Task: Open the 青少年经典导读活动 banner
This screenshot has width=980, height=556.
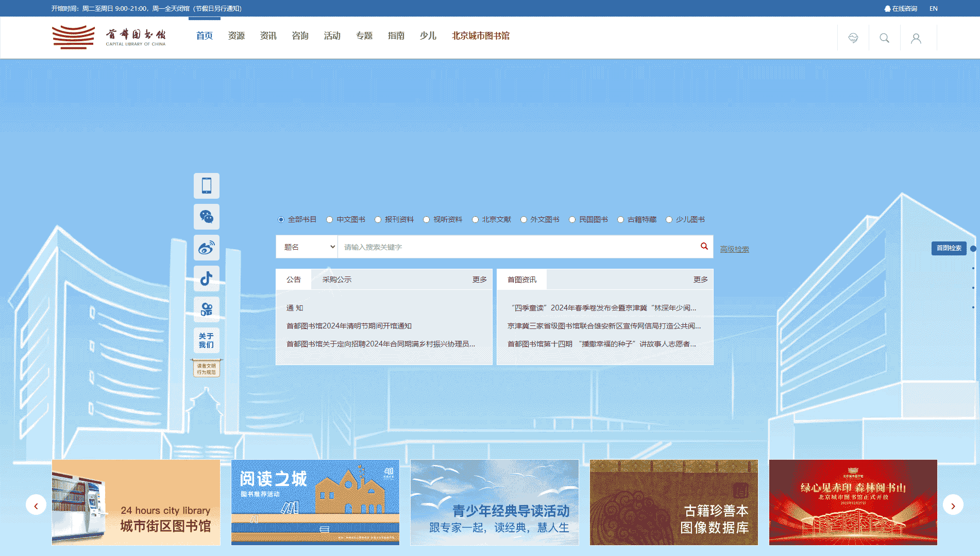Action: pos(495,502)
